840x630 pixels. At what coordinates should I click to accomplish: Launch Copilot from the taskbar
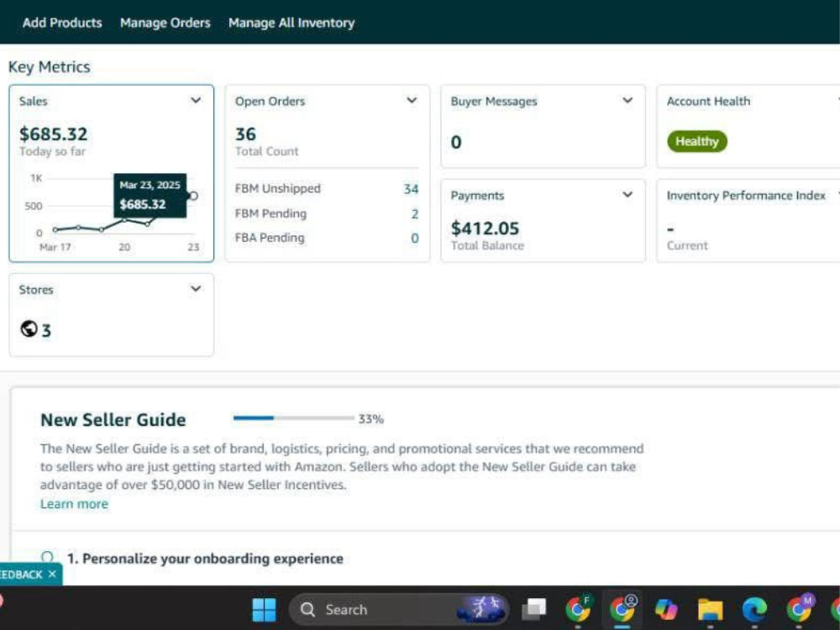click(666, 610)
